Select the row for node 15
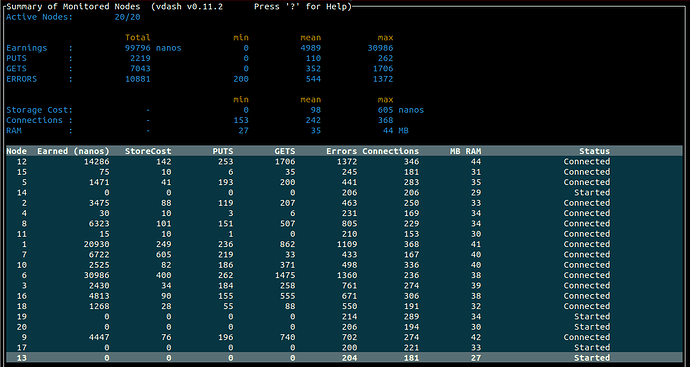690x367 pixels. 345,172
